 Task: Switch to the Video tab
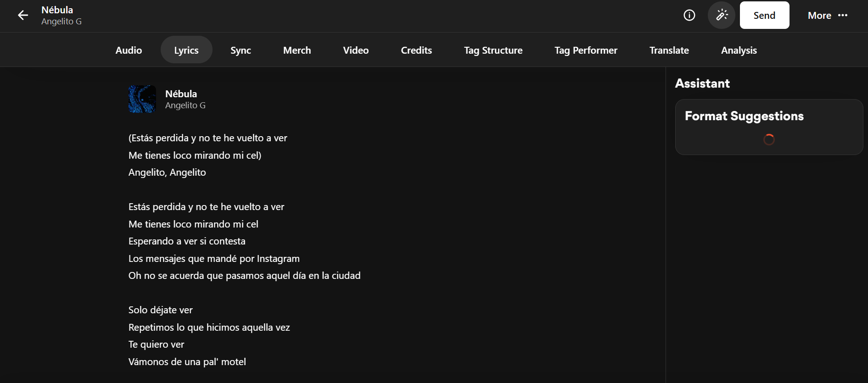tap(356, 50)
